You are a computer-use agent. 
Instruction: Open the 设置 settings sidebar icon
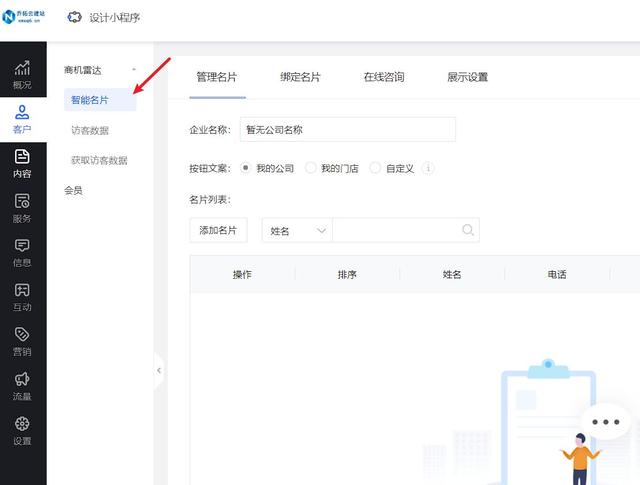22,430
